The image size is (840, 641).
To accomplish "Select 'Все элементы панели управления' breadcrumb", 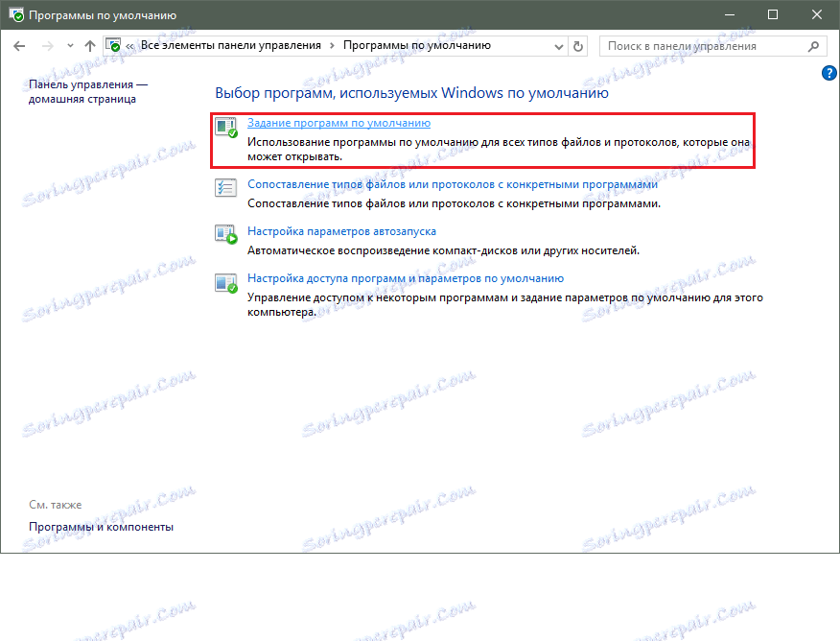I will coord(230,45).
